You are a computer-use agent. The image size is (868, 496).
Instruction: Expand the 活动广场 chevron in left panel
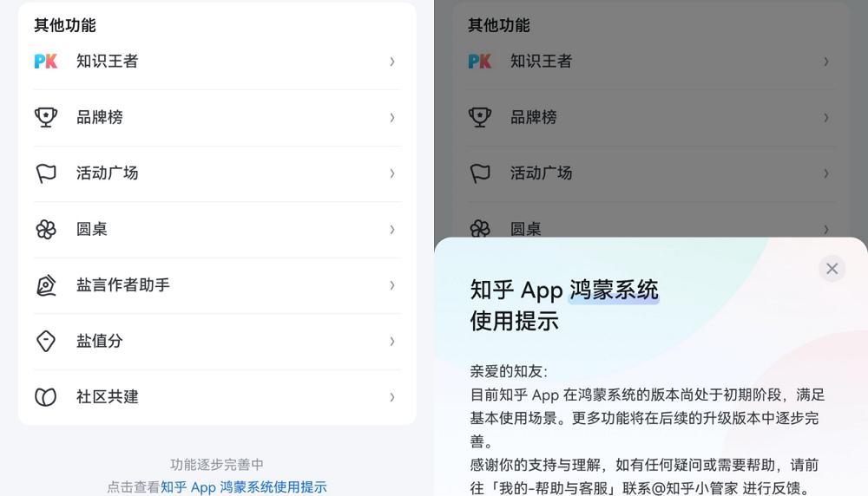[392, 173]
